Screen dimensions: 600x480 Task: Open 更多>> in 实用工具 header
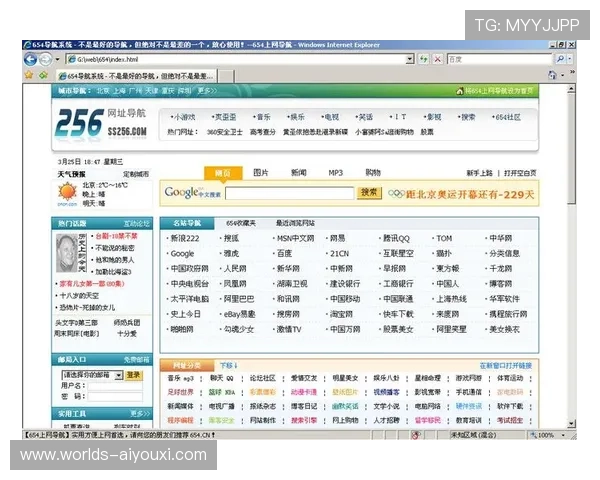pos(140,414)
